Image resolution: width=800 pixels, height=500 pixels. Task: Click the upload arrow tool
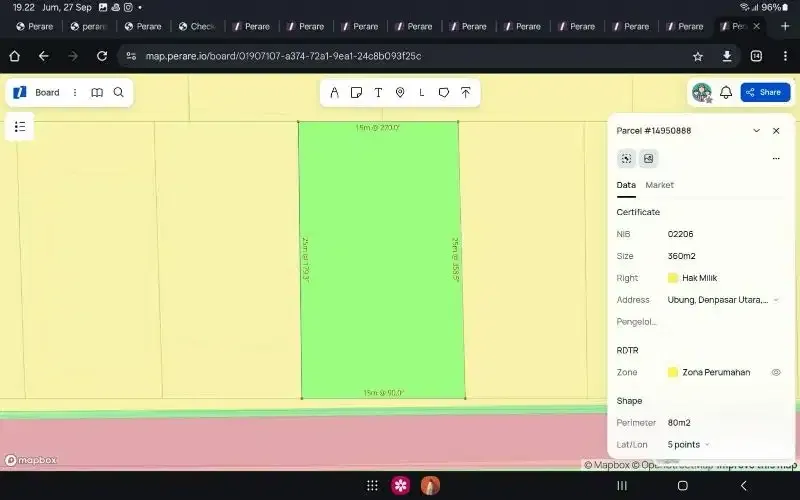pyautogui.click(x=465, y=92)
